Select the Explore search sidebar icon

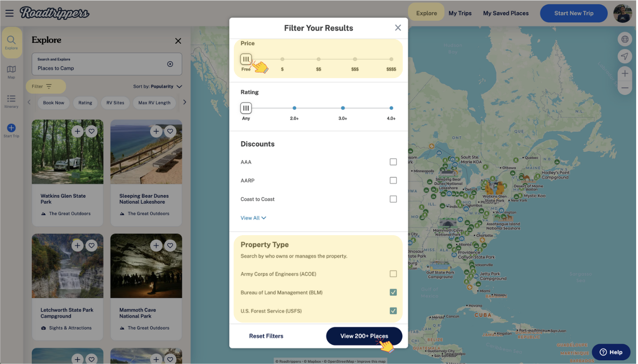click(x=11, y=42)
